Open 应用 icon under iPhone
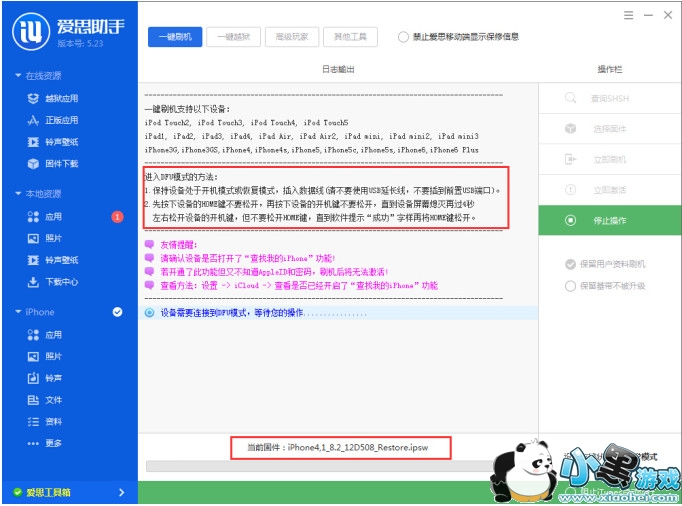Viewport: 682px width, 506px height. pyautogui.click(x=33, y=335)
